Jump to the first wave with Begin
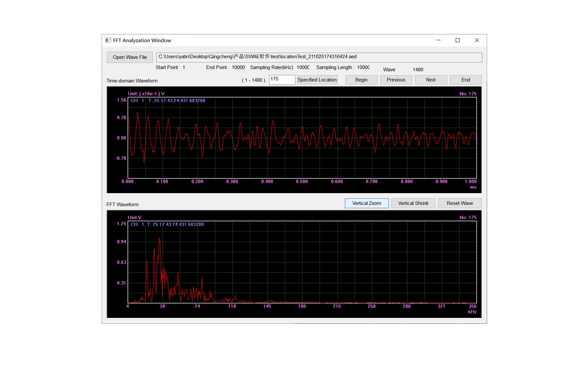Image resolution: width=588 pixels, height=371 pixels. pos(361,80)
